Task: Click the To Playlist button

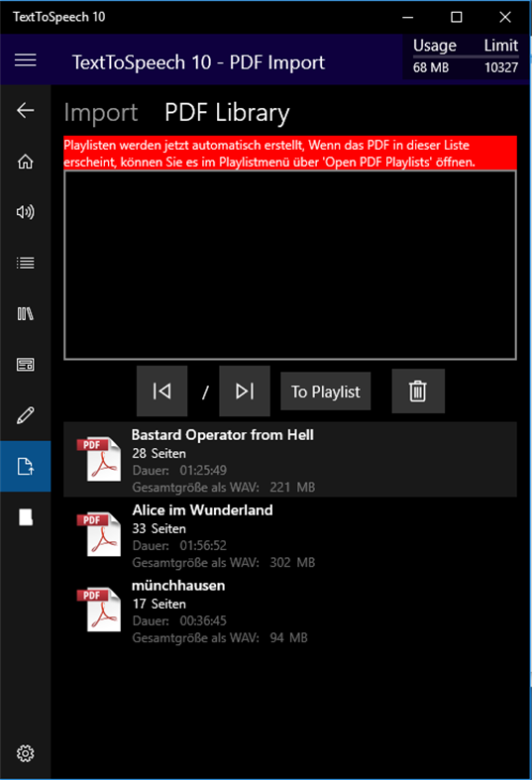Action: pyautogui.click(x=326, y=391)
